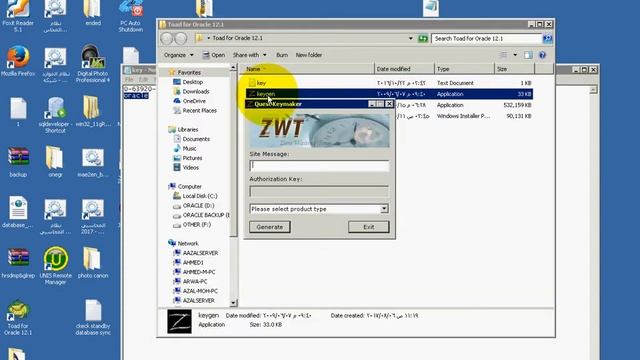Viewport: 640px width, 360px height.
Task: Click the Search Toad for Oracle 12.1 box
Action: click(486, 38)
